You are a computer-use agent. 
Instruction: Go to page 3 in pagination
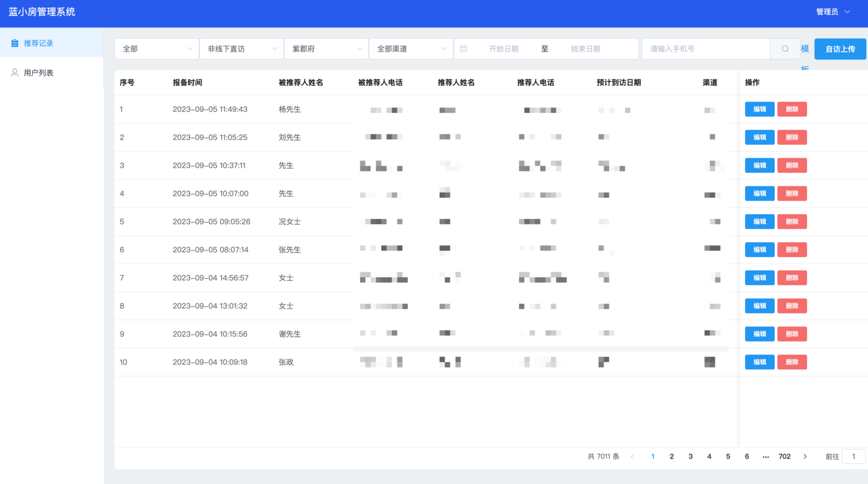pos(690,456)
